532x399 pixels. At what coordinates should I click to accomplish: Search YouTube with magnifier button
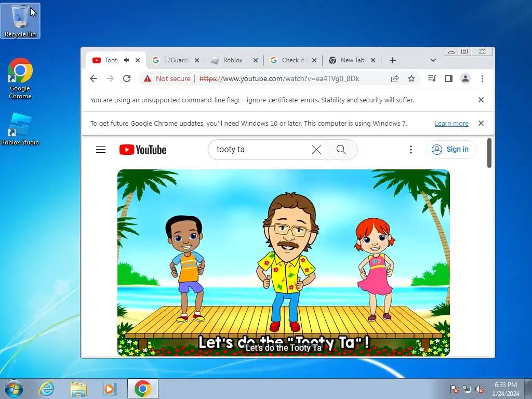coord(341,150)
